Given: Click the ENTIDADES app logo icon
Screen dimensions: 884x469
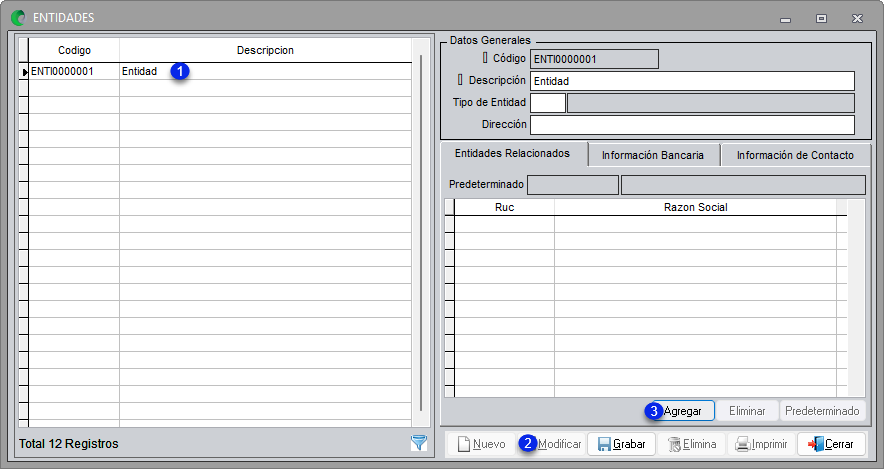Looking at the screenshot, I should point(19,18).
